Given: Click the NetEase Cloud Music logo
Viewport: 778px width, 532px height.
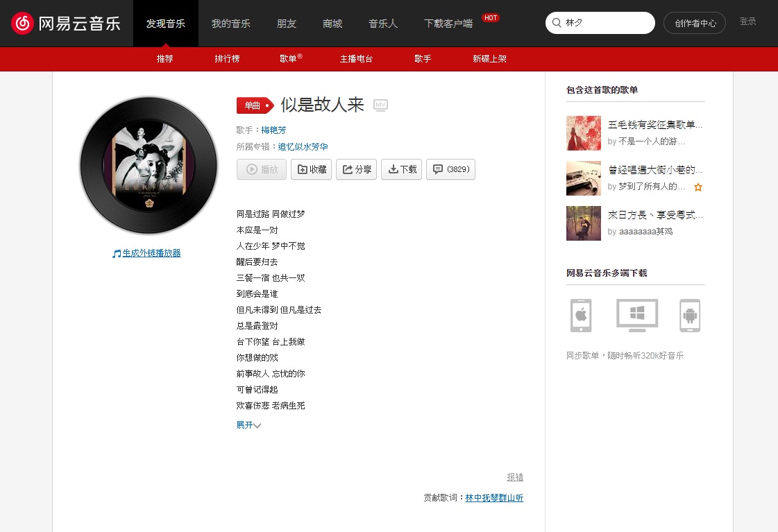Looking at the screenshot, I should click(66, 23).
